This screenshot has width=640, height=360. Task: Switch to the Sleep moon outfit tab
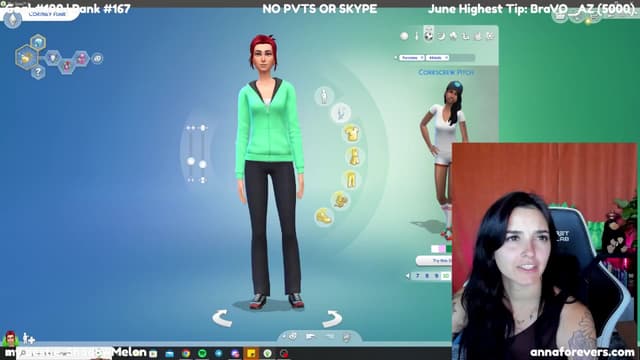[x=441, y=36]
